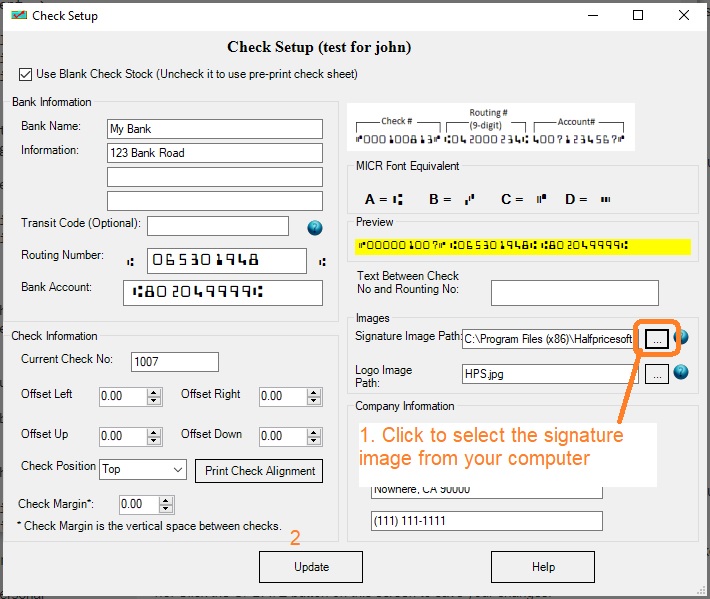Image resolution: width=710 pixels, height=599 pixels.
Task: Decrease the Offset Up value
Action: point(154,441)
